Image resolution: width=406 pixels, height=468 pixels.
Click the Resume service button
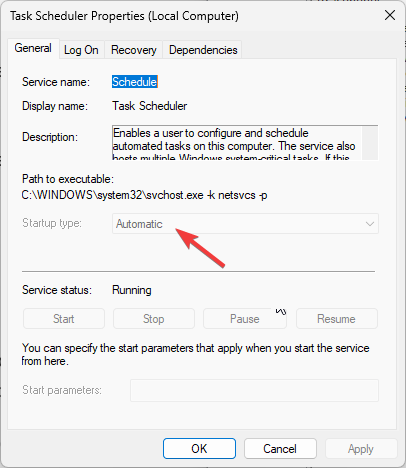[x=337, y=319]
